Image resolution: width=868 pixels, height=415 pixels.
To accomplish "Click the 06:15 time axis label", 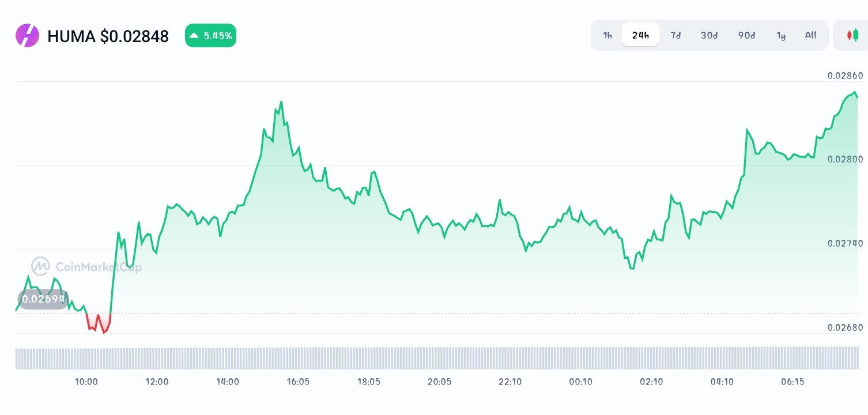I will (792, 382).
